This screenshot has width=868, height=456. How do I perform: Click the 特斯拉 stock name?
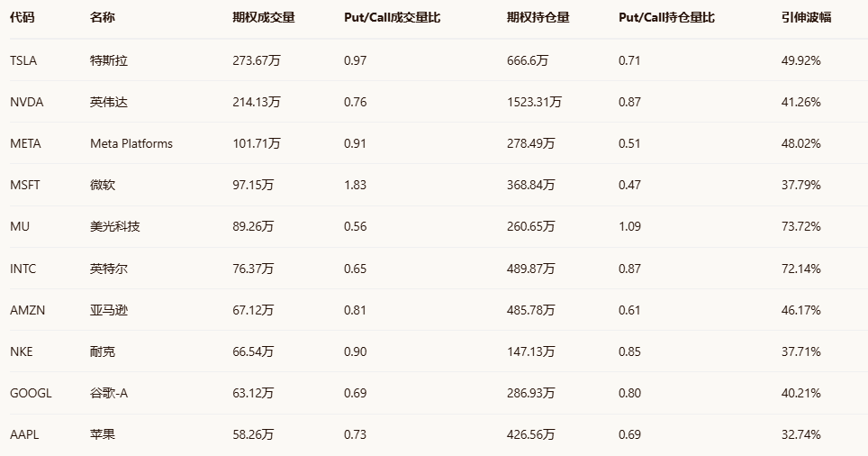(109, 60)
